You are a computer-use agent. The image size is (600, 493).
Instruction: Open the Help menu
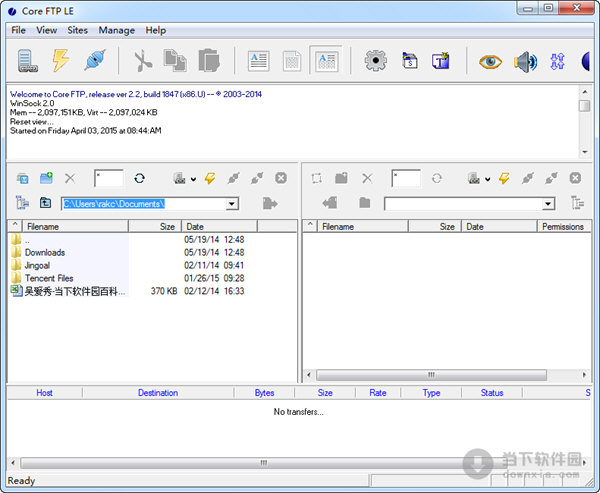point(155,30)
